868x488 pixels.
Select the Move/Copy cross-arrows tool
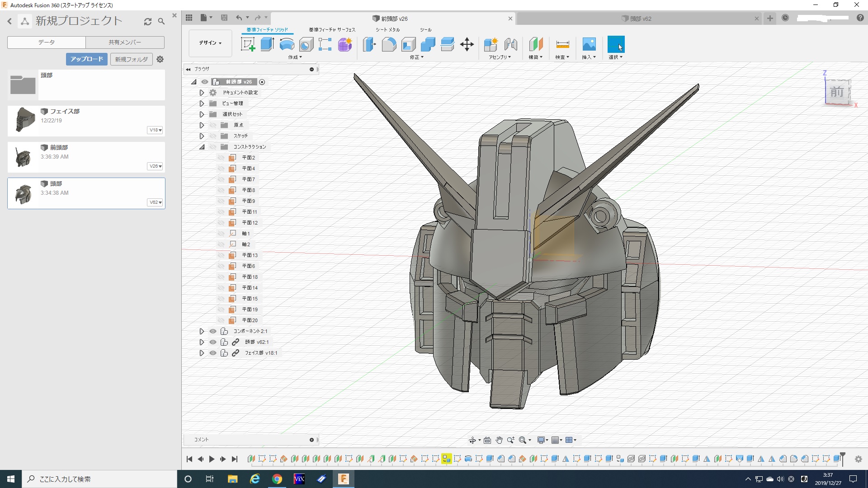(467, 44)
